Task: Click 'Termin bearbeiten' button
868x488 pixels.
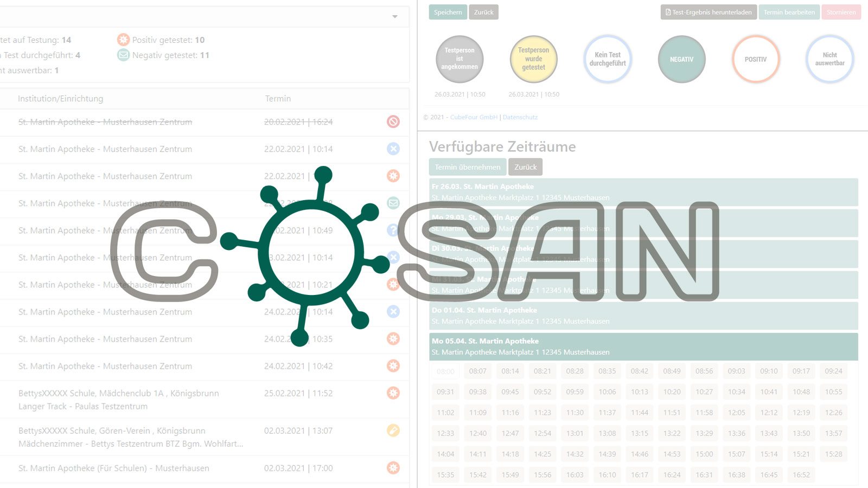Action: pyautogui.click(x=789, y=12)
